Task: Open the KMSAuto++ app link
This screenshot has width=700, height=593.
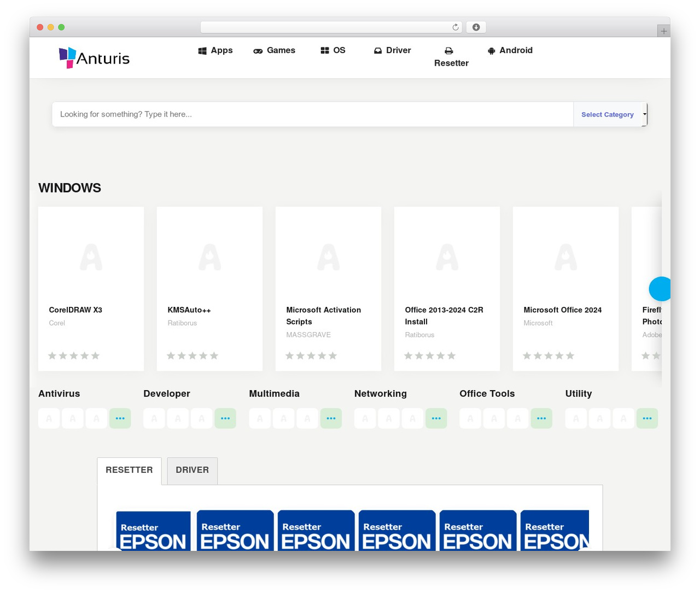Action: coord(189,310)
